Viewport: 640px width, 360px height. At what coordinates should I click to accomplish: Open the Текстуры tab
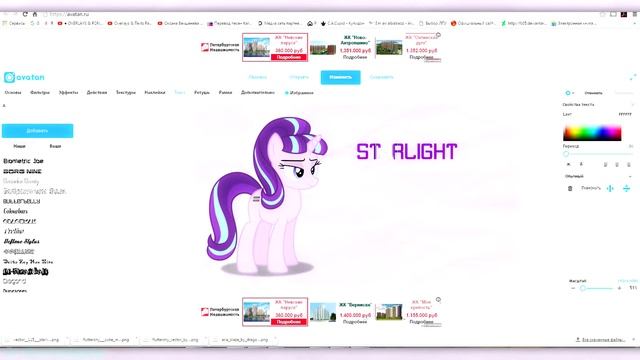(x=126, y=93)
